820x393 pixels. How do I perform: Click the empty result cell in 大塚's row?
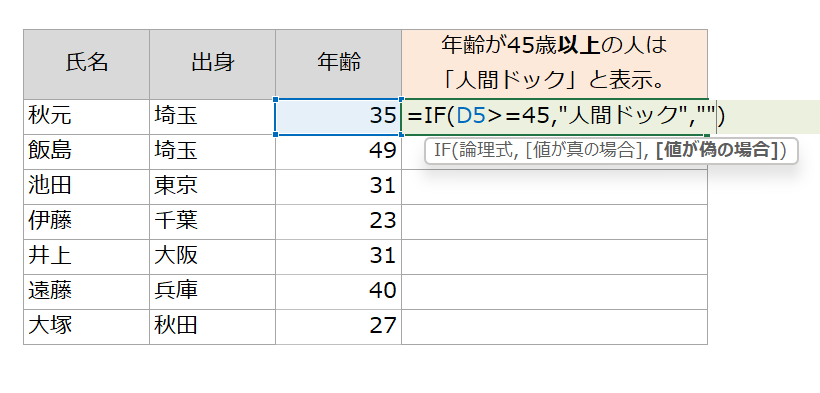coord(554,327)
